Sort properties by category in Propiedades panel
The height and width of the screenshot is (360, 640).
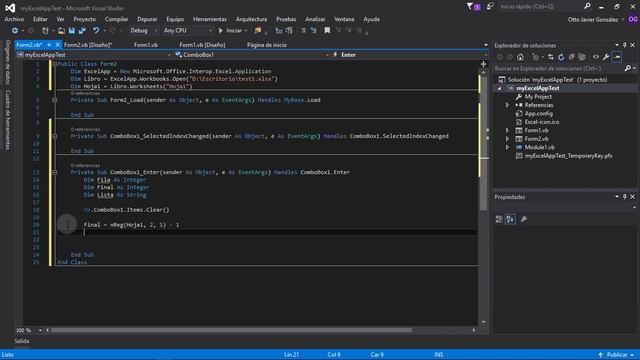tap(499, 220)
